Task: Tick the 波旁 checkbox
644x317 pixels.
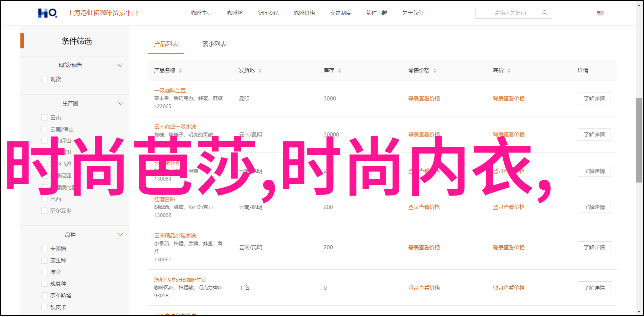Action: coord(44,272)
